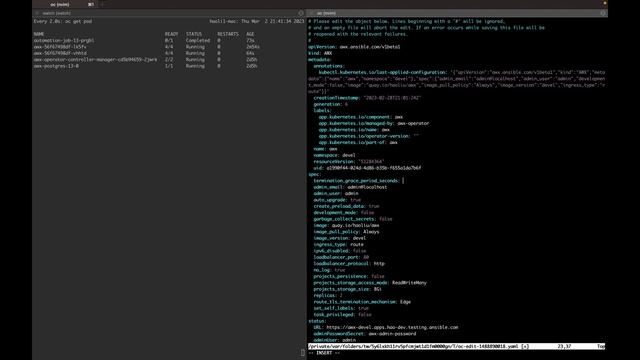The height and width of the screenshot is (360, 640).
Task: Click the image_pull_policy Always line
Action: tap(346, 231)
